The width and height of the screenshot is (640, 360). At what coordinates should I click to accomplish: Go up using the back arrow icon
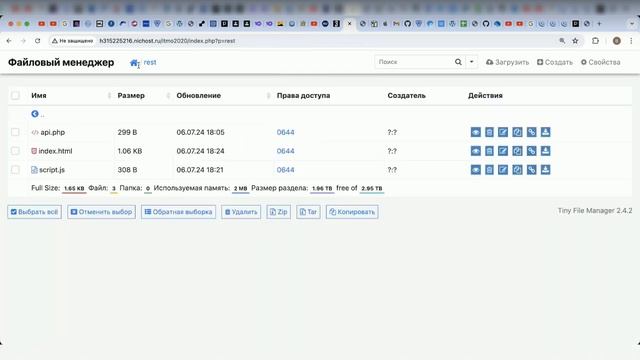pyautogui.click(x=35, y=114)
